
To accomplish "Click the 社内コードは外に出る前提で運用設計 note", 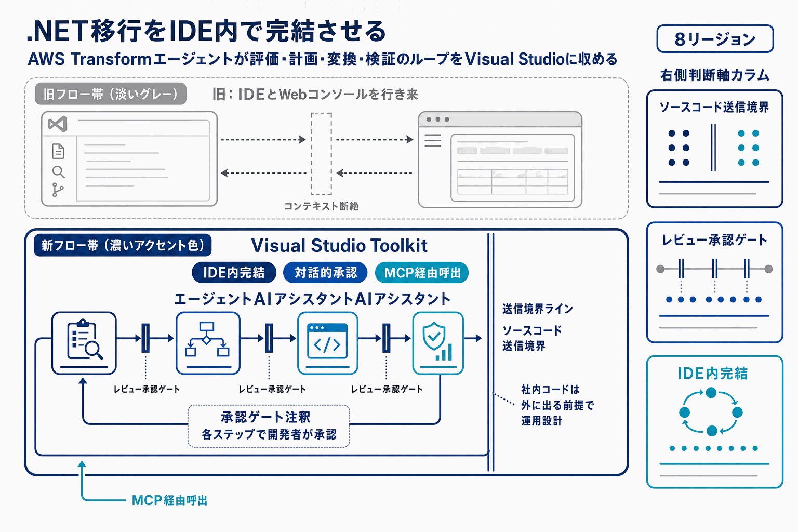I will (x=557, y=405).
